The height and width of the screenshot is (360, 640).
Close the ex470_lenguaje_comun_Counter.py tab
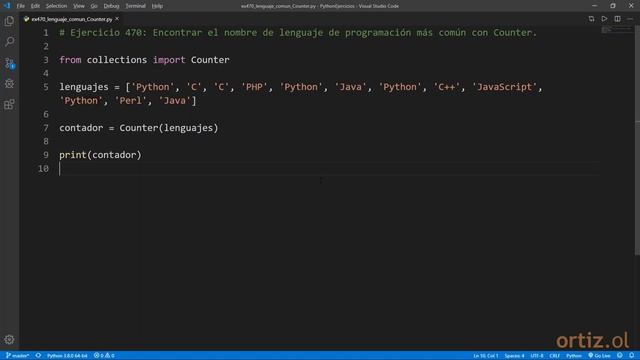pos(117,19)
